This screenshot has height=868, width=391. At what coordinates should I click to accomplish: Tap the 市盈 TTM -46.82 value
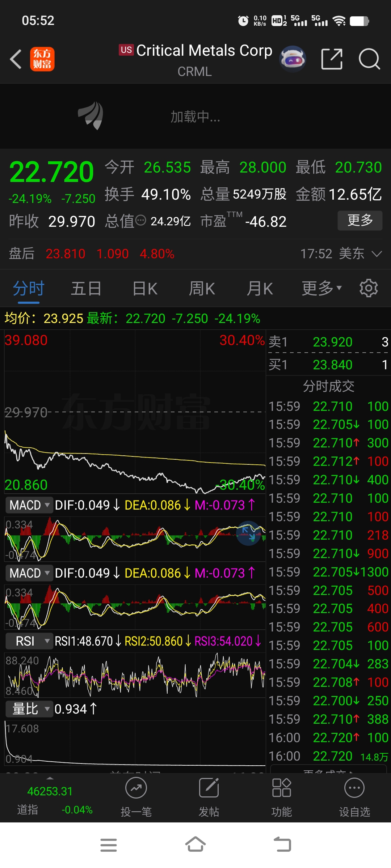click(266, 221)
